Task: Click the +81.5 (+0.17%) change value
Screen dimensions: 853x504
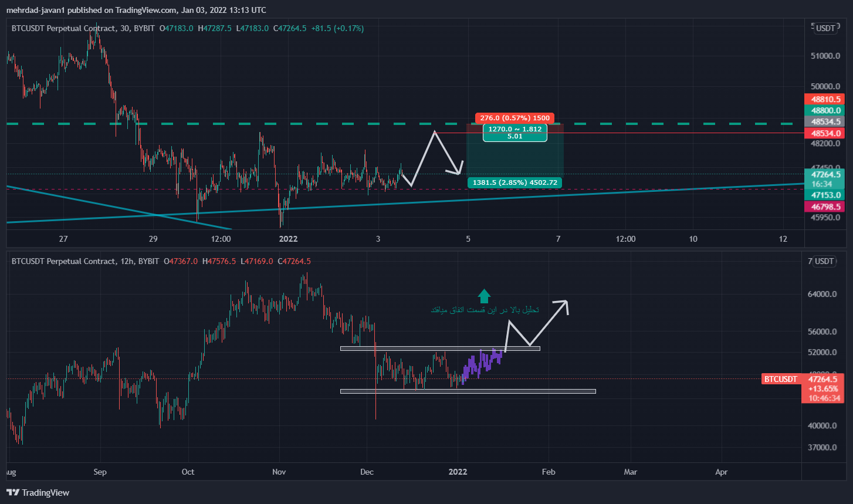Action: 337,28
